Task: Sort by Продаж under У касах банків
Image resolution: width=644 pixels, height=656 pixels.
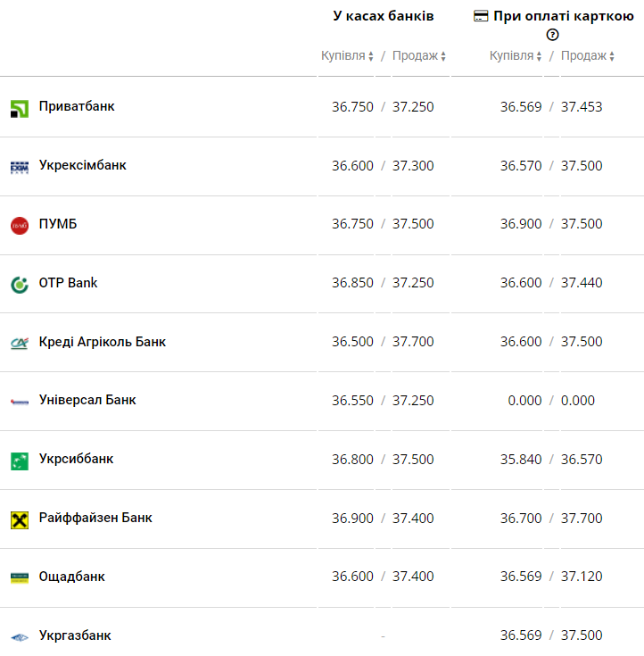Action: pos(419,55)
